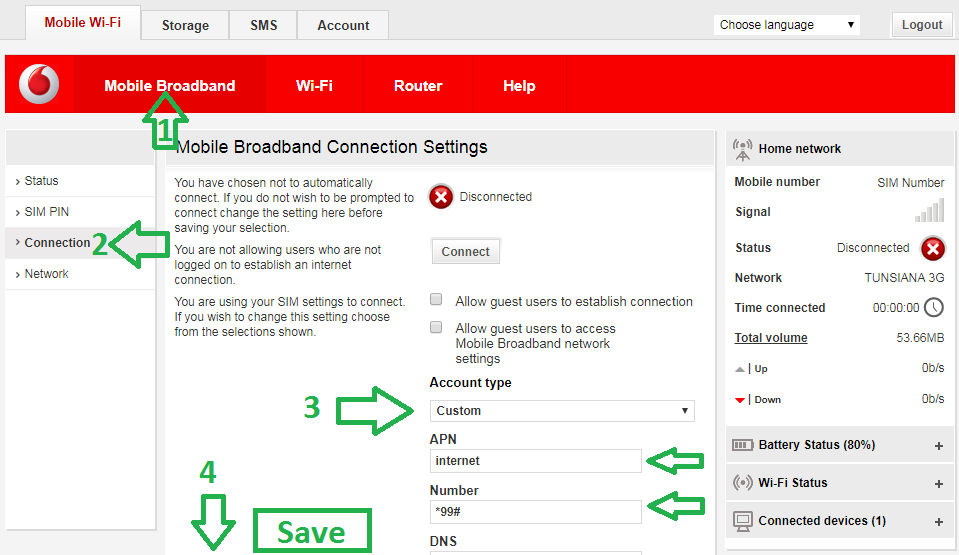Click the Connected devices monitor icon
Image resolution: width=959 pixels, height=555 pixels.
coord(742,521)
